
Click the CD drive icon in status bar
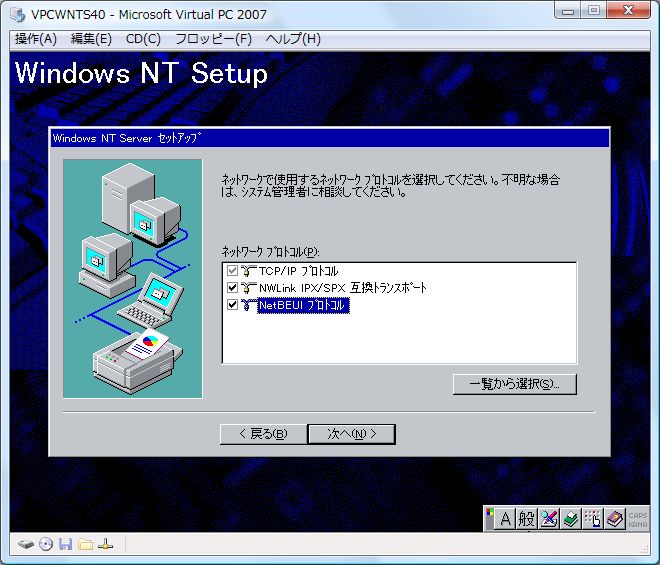click(x=46, y=544)
